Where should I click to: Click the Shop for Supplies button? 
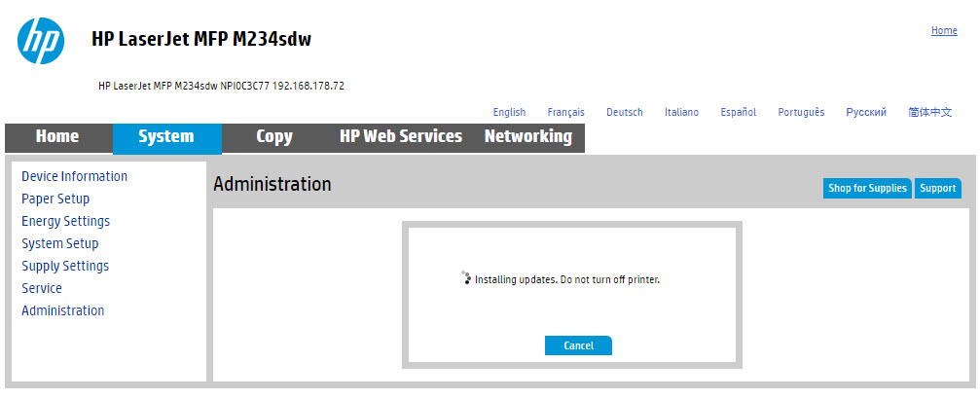[867, 188]
